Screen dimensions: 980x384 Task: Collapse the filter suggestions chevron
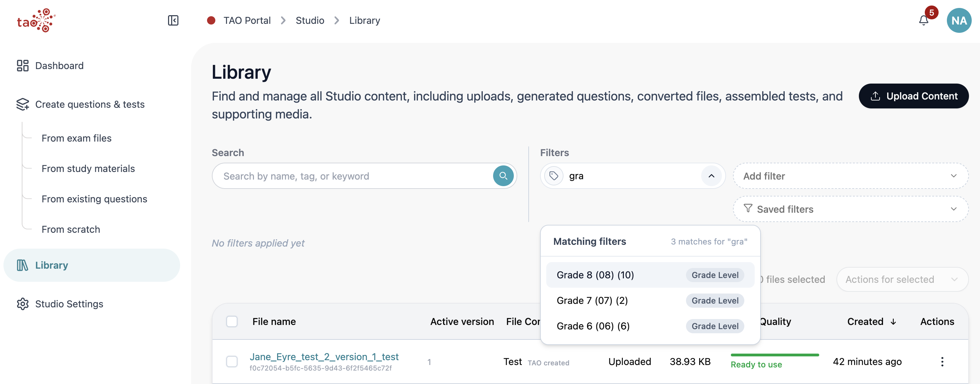(x=711, y=176)
